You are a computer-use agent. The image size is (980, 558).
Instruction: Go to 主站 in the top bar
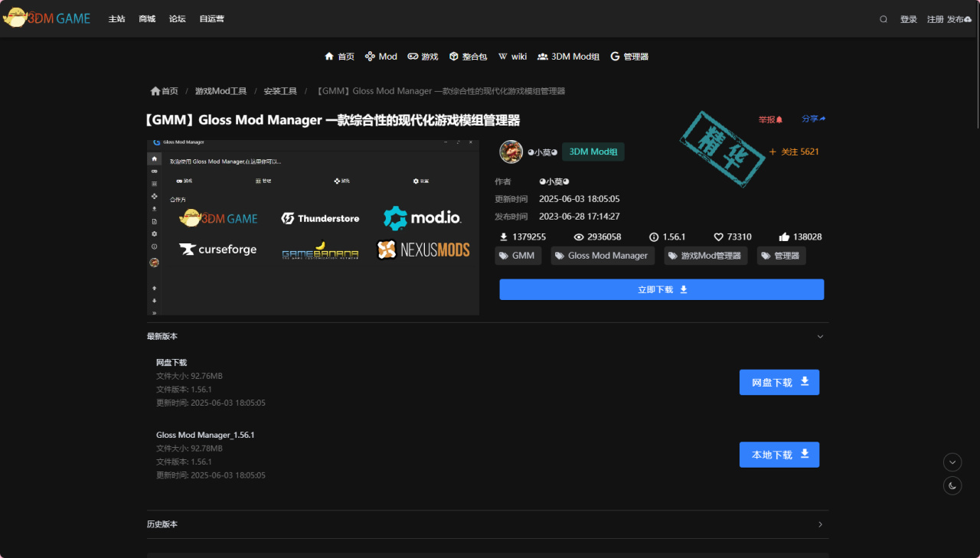116,19
